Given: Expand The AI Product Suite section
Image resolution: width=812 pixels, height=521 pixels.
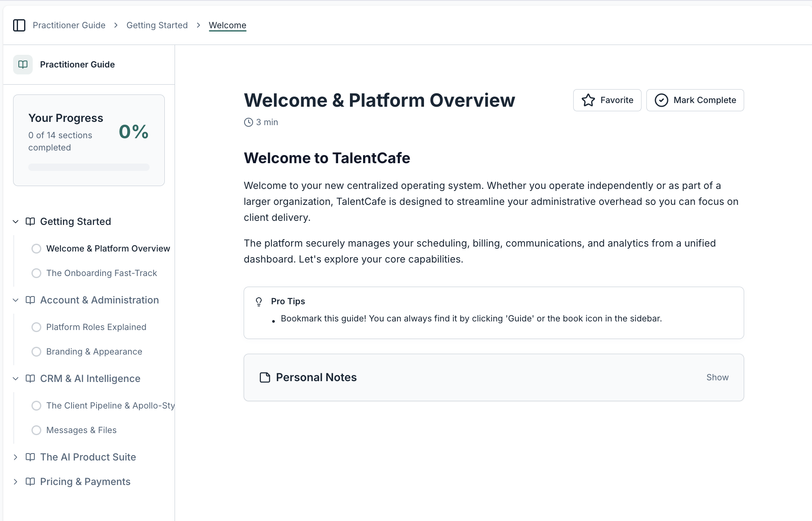Looking at the screenshot, I should pyautogui.click(x=16, y=457).
